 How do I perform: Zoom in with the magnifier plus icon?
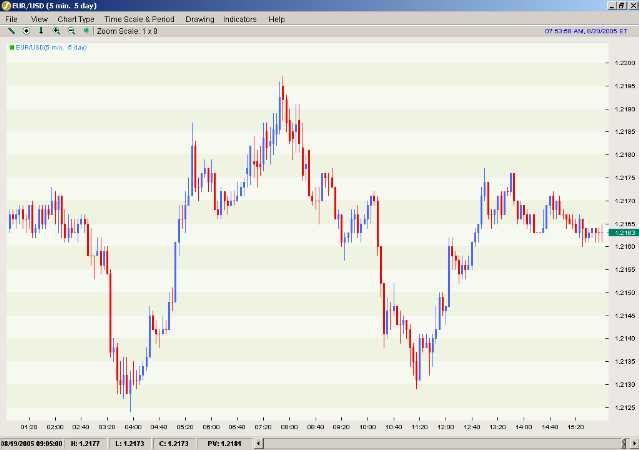coord(56,31)
